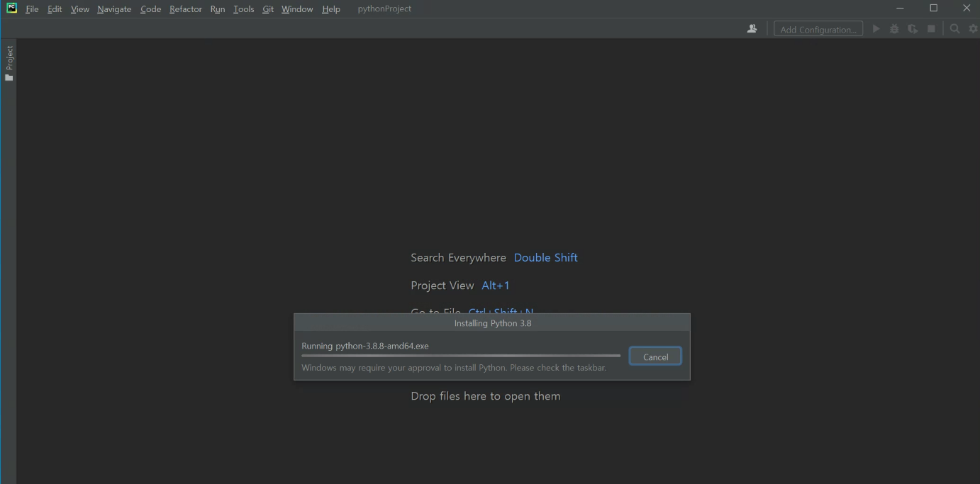Viewport: 980px width, 484px height.
Task: Open the Code With Me users icon
Action: tap(752, 29)
